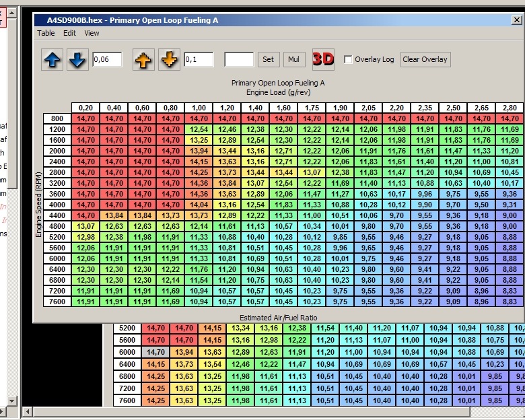Click the orange up arrow coarse increment button
This screenshot has width=525, height=420.
coord(143,60)
